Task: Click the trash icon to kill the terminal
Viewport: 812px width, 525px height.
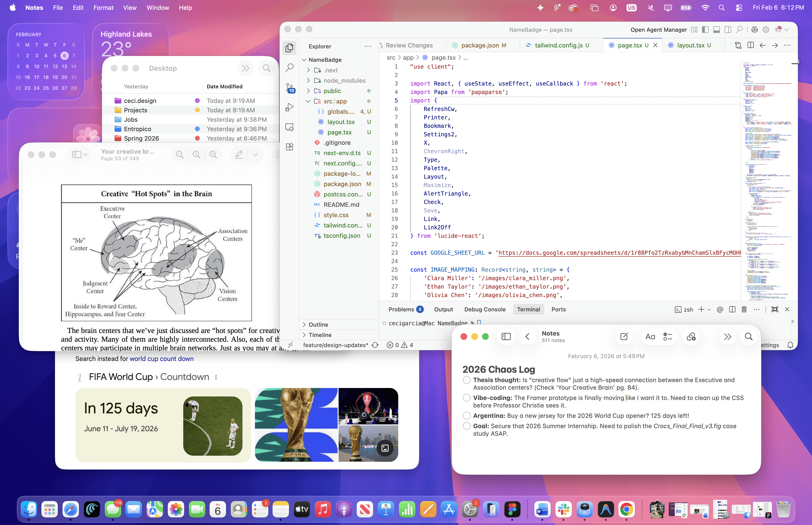Action: 744,309
